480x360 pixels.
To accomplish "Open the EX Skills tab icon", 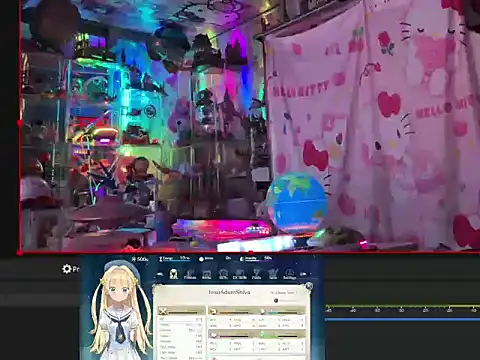I will 239,274.
